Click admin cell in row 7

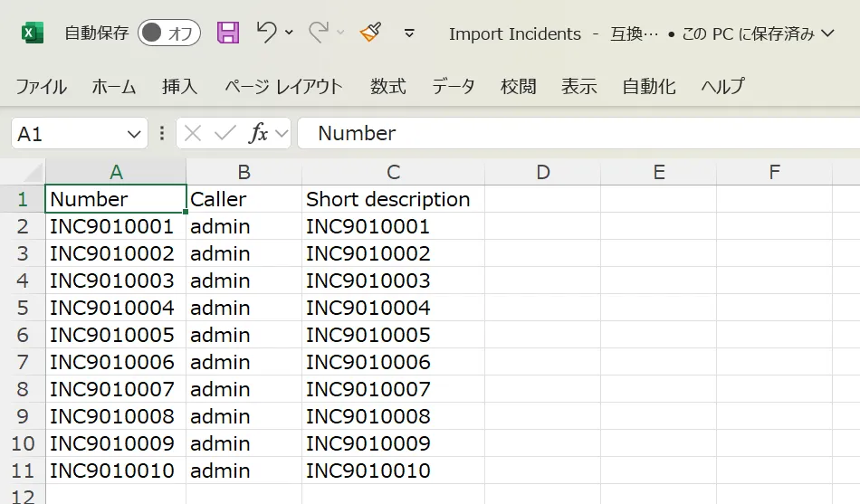pos(244,362)
